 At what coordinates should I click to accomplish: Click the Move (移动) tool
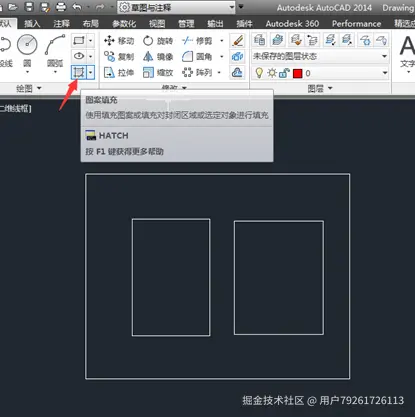[x=119, y=41]
